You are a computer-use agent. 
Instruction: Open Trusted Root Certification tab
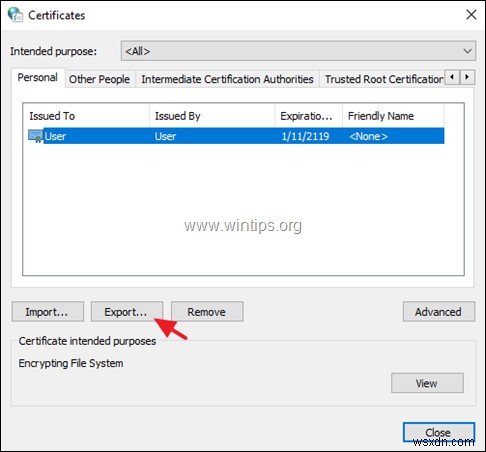(383, 79)
